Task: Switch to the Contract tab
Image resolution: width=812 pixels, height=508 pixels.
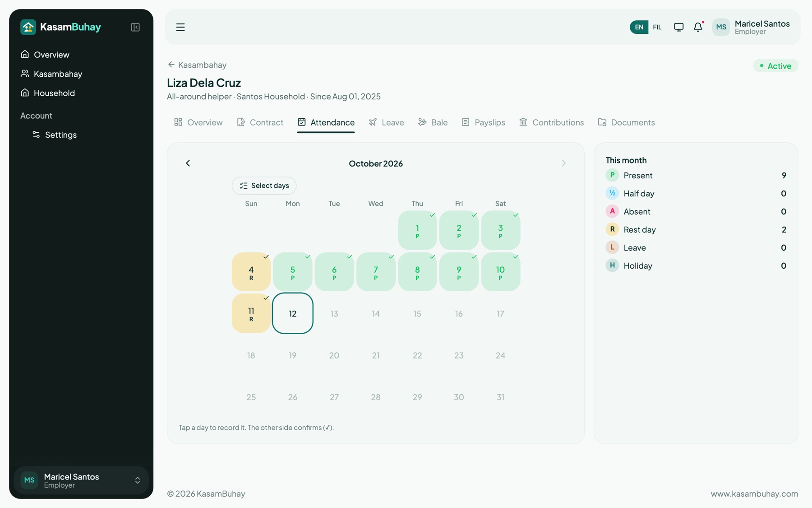Action: pyautogui.click(x=260, y=122)
